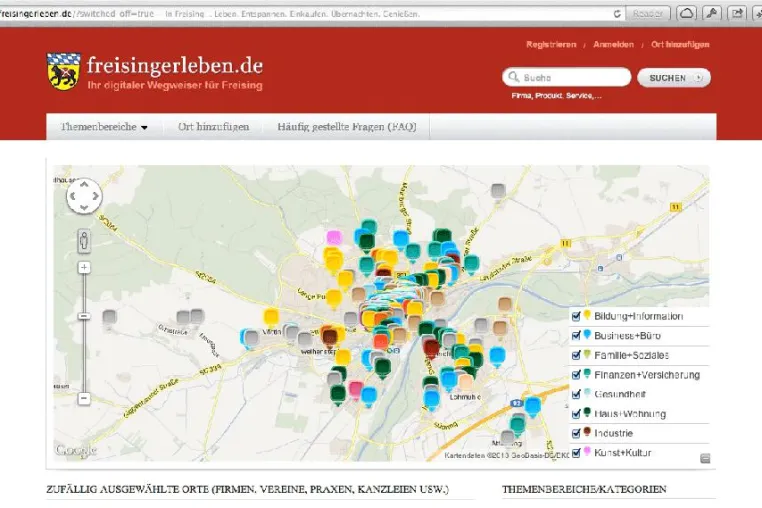Screen dimensions: 762x508
Task: Click the magnifier icon in search box
Action: pos(514,77)
